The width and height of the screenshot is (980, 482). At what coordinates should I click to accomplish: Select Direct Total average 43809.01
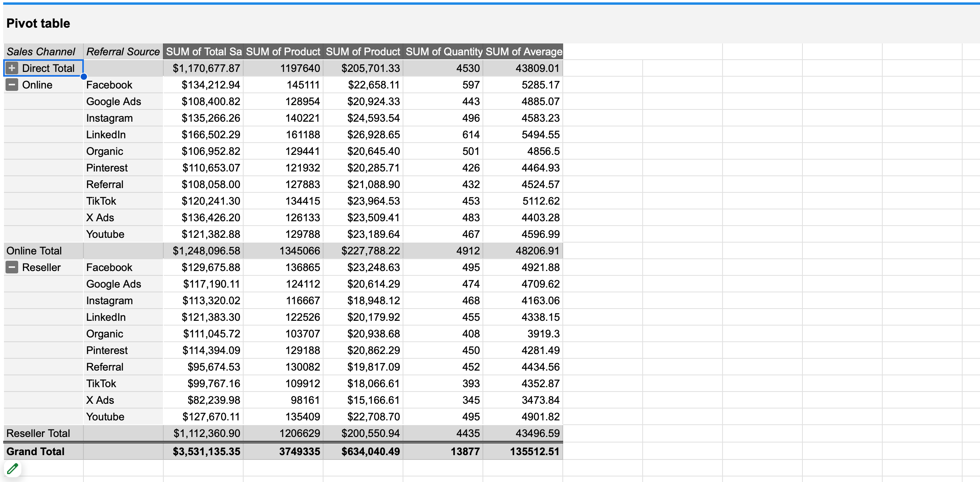(x=523, y=68)
